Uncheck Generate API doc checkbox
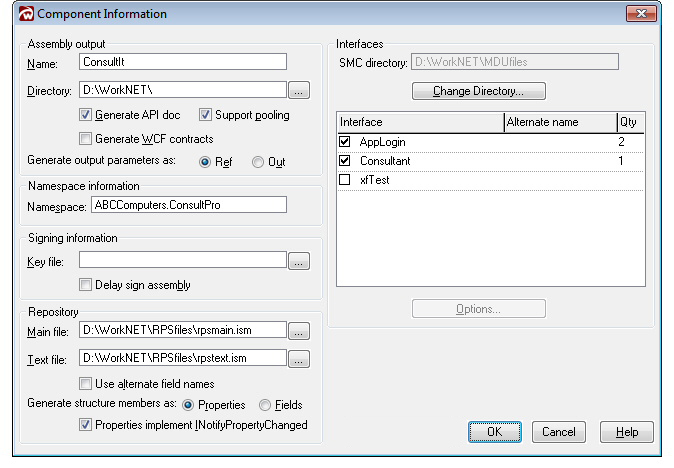 tap(86, 115)
